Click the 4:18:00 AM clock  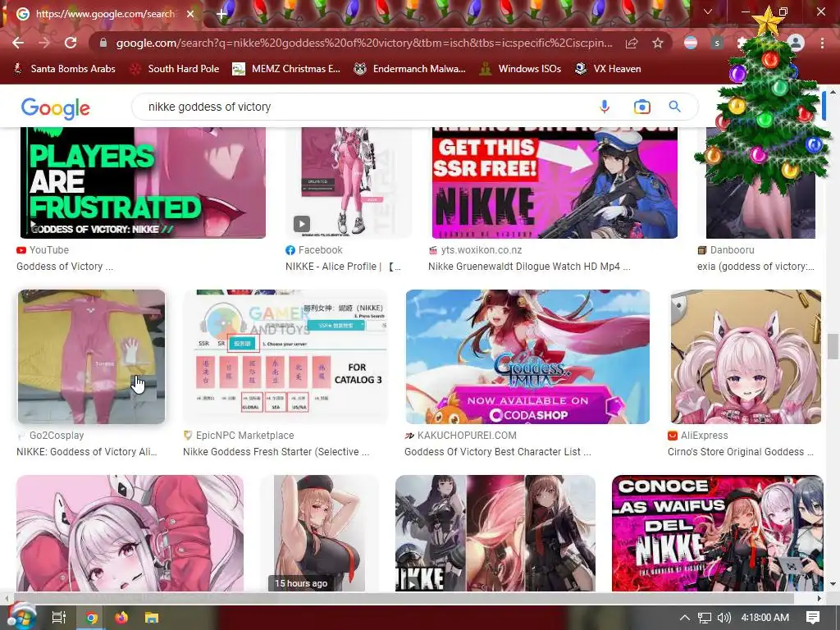[x=765, y=618]
